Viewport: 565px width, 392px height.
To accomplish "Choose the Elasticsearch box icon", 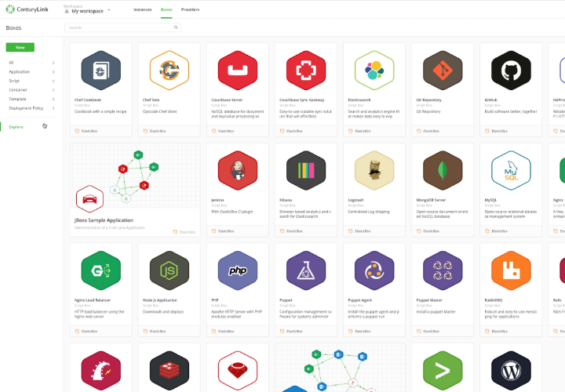I will [x=374, y=71].
